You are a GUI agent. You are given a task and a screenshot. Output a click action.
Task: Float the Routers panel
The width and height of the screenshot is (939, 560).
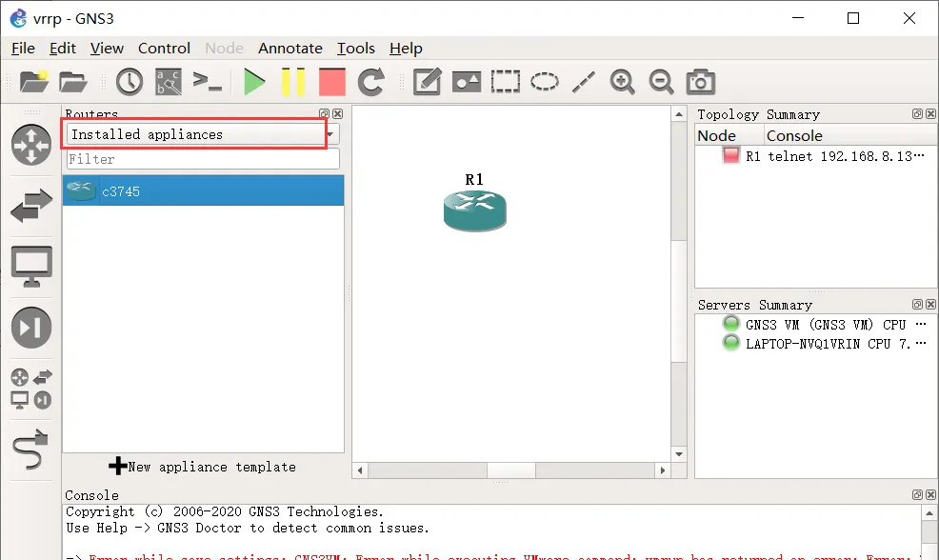pos(325,113)
